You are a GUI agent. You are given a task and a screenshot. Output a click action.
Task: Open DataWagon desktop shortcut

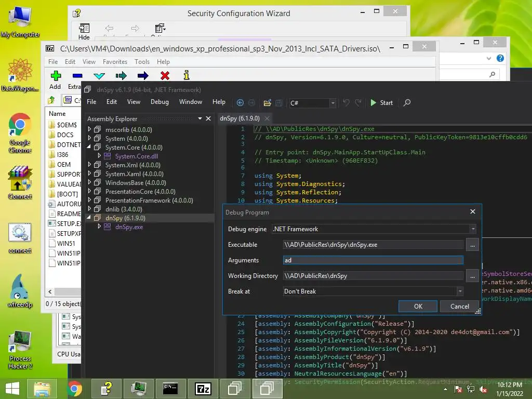[x=20, y=75]
